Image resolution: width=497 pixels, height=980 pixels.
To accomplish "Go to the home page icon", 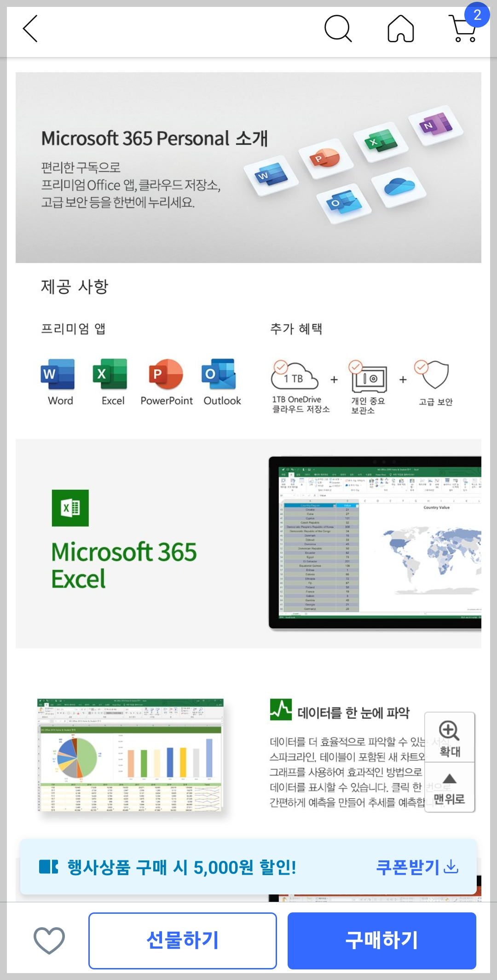I will tap(400, 29).
